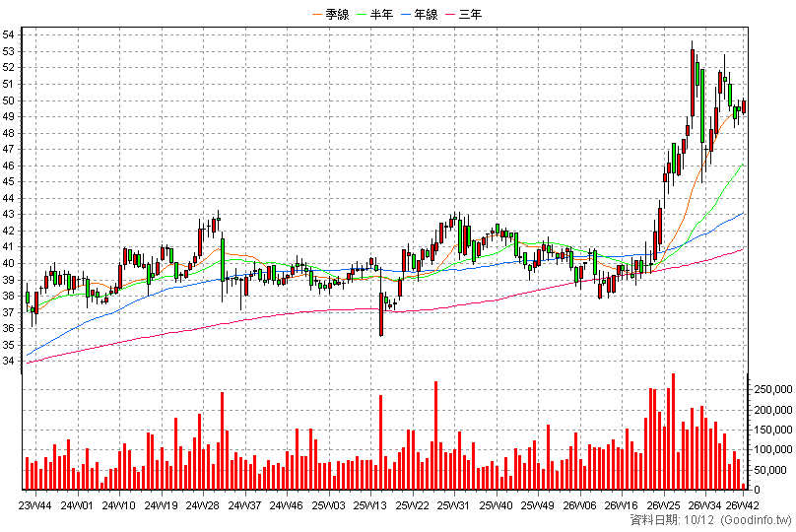
Task: Click the 半年 legend label
Action: click(x=382, y=14)
